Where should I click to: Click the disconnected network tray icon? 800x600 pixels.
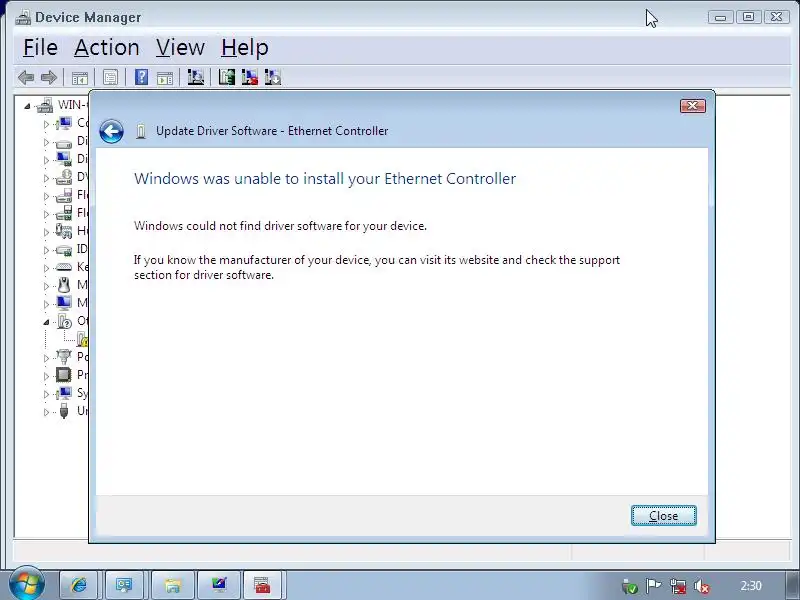tap(678, 586)
